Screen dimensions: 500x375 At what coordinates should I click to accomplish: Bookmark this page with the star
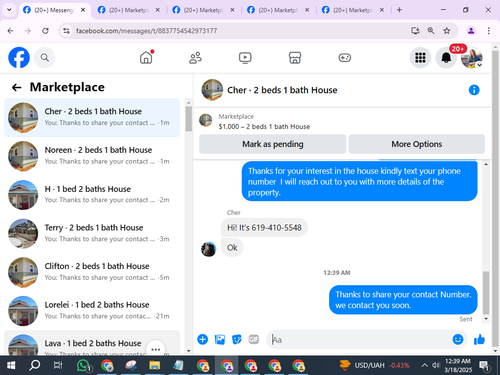447,31
